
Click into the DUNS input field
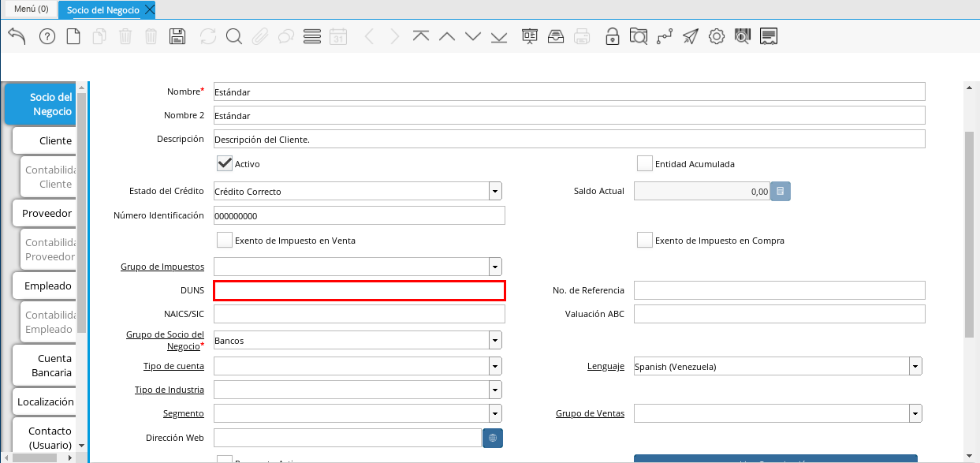click(x=359, y=290)
